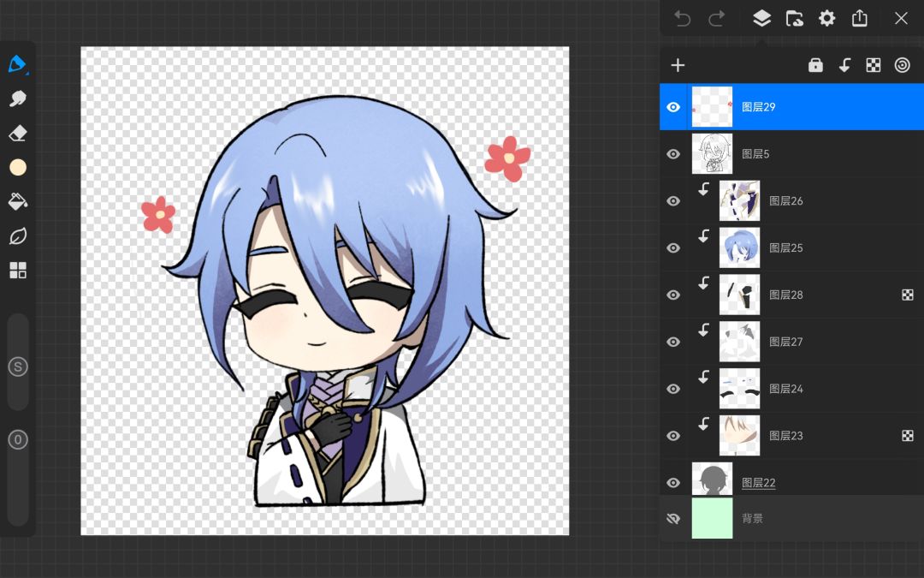Hide layer 图层26
The height and width of the screenshot is (578, 924).
673,201
